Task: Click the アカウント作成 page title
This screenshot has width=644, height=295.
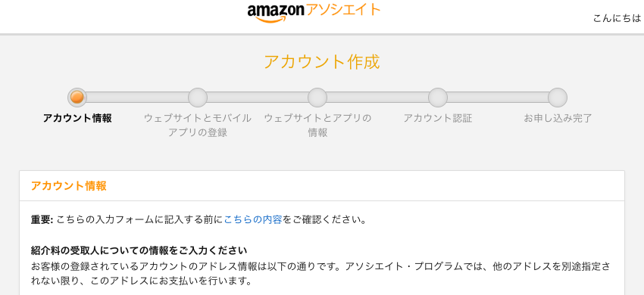Action: point(321,61)
